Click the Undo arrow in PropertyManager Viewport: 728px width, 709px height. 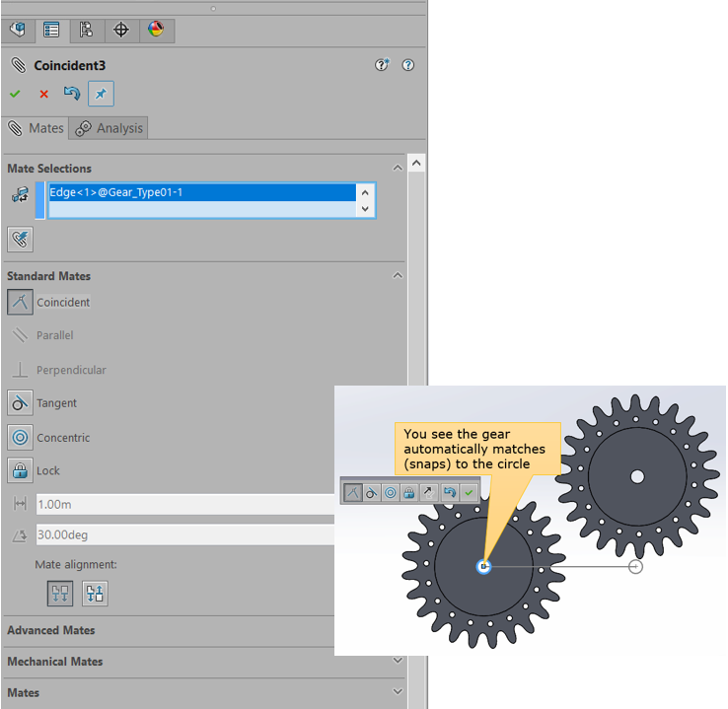click(72, 94)
